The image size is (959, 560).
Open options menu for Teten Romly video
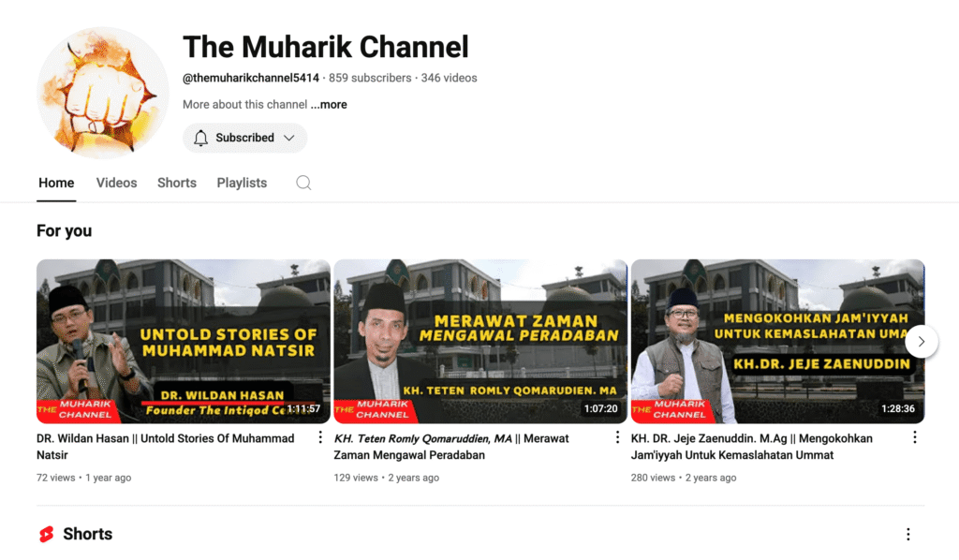click(x=617, y=437)
